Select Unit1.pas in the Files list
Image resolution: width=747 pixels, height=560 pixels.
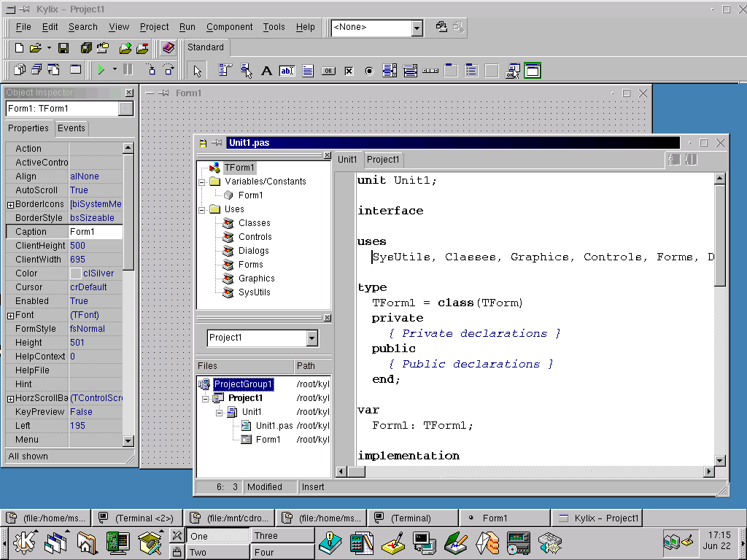click(x=274, y=426)
